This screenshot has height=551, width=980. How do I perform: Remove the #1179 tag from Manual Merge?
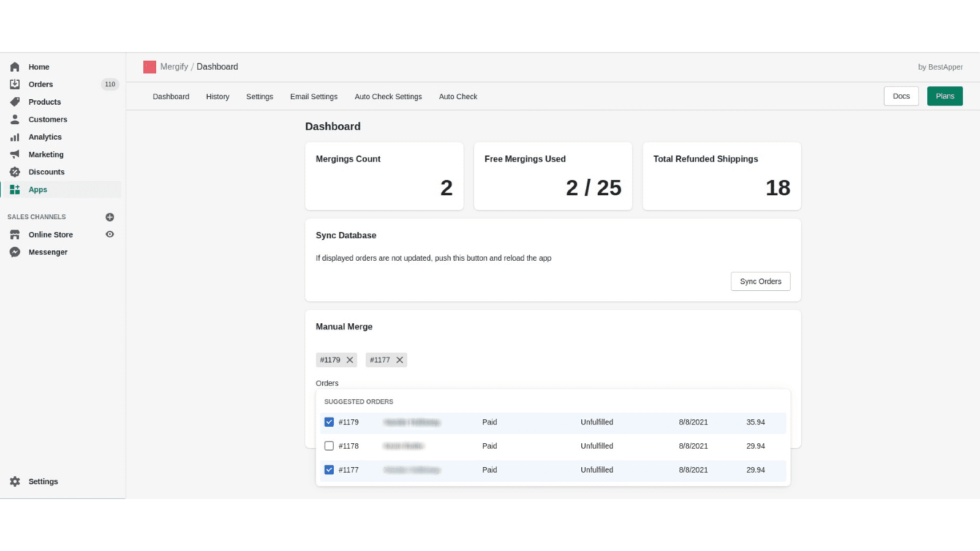coord(350,360)
